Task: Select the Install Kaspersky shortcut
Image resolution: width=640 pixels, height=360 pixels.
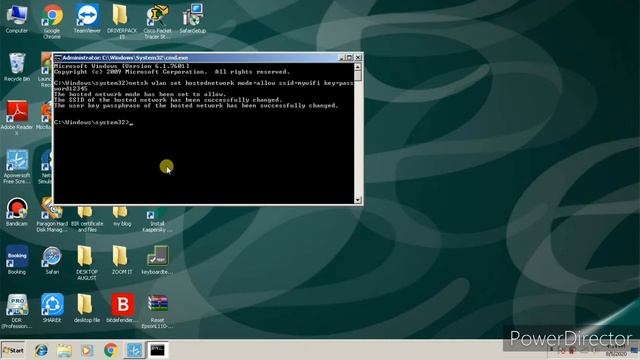Action: pos(157,220)
